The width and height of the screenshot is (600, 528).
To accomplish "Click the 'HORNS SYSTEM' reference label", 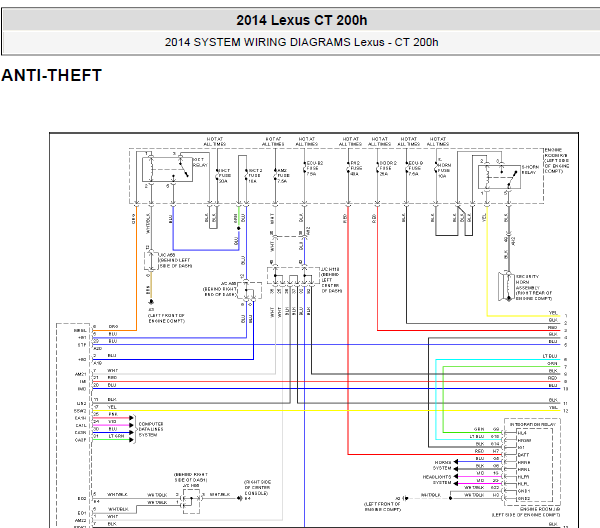I will [442, 465].
